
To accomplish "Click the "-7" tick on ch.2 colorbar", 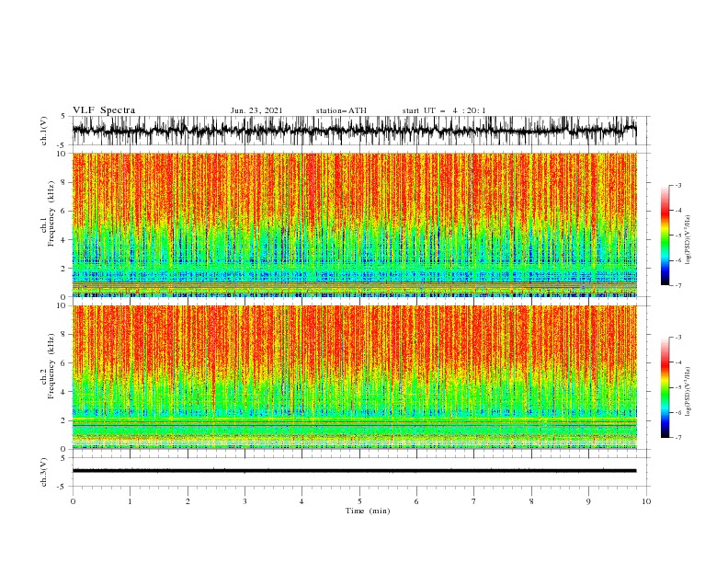I will click(677, 437).
